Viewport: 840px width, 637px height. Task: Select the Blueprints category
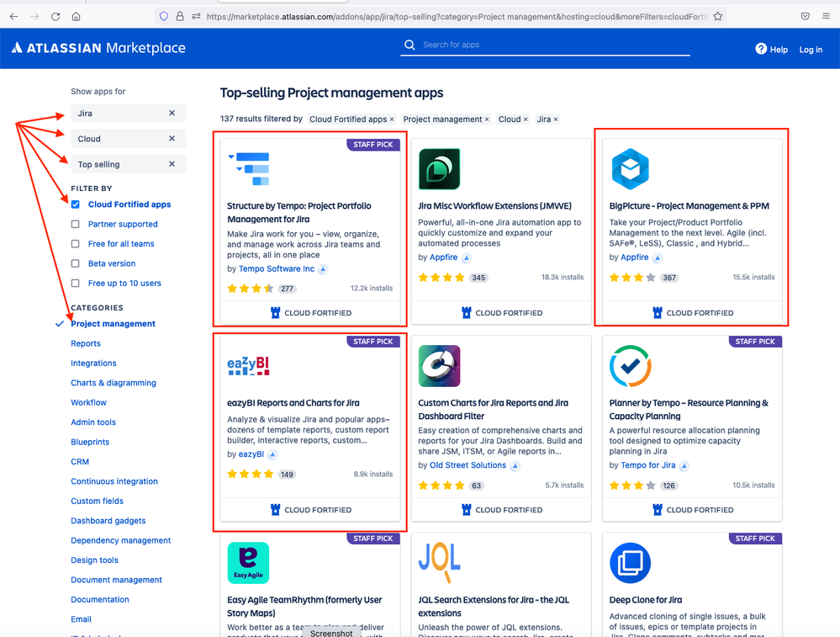pyautogui.click(x=90, y=442)
